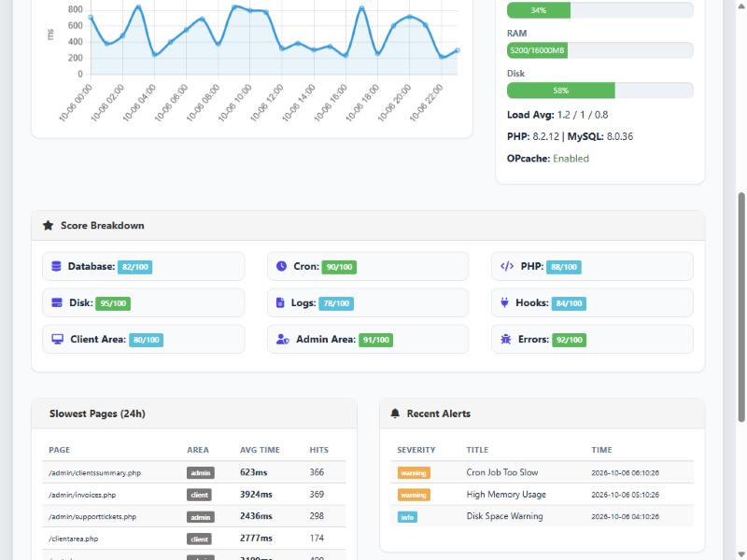Image resolution: width=747 pixels, height=560 pixels.
Task: Open the Disk Space Warning alert
Action: coord(504,516)
